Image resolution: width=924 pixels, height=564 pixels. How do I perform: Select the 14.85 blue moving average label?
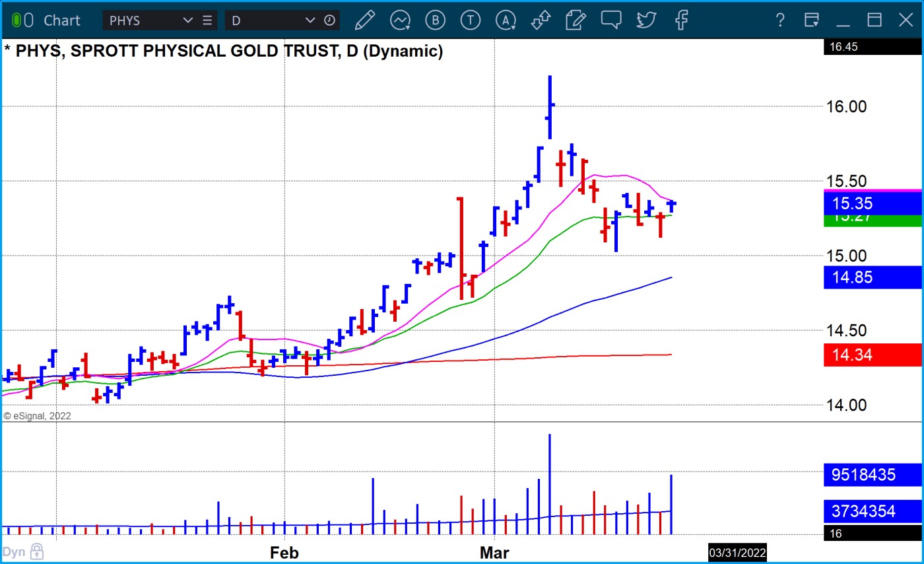click(x=873, y=277)
